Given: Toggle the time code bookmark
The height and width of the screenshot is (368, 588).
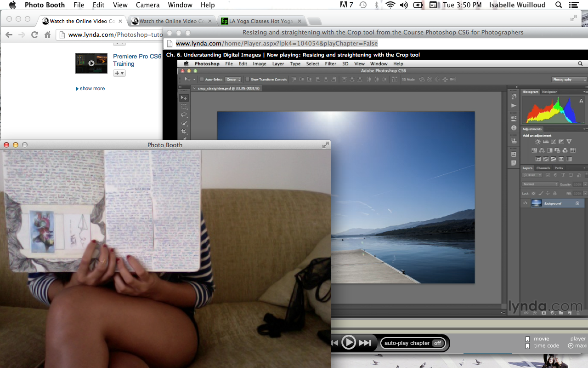Looking at the screenshot, I should (x=528, y=346).
